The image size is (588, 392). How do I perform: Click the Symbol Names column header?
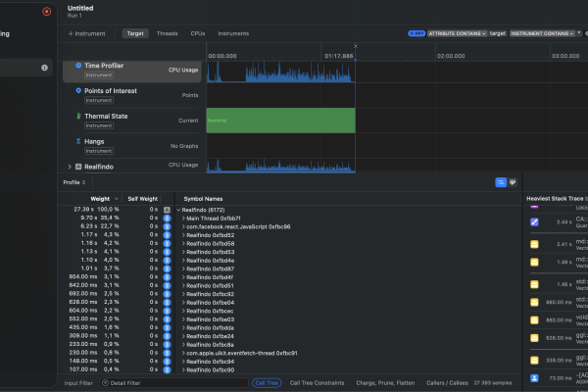(x=203, y=199)
